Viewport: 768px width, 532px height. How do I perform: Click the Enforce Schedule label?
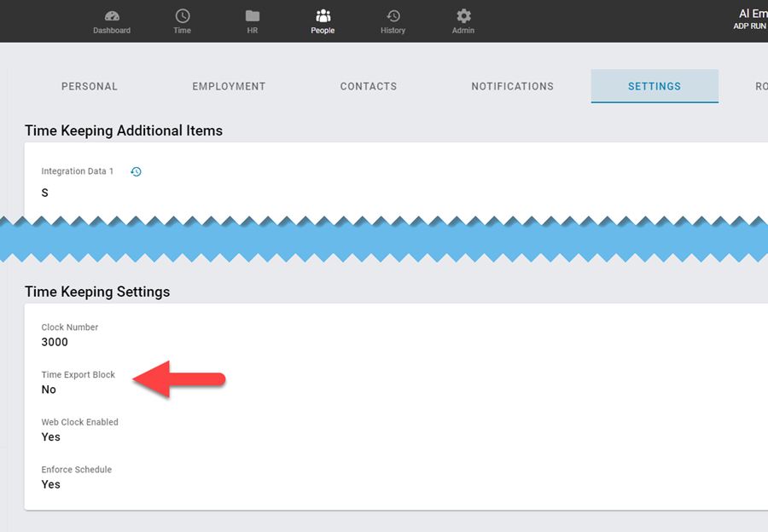click(x=77, y=470)
